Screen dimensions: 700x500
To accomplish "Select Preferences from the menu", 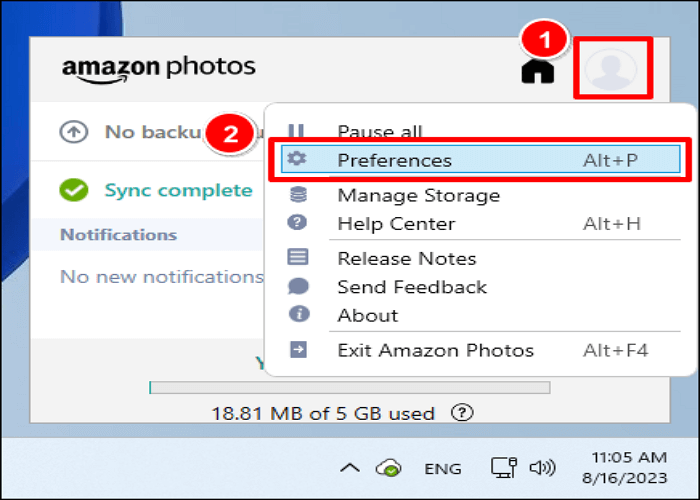I will coord(481,159).
